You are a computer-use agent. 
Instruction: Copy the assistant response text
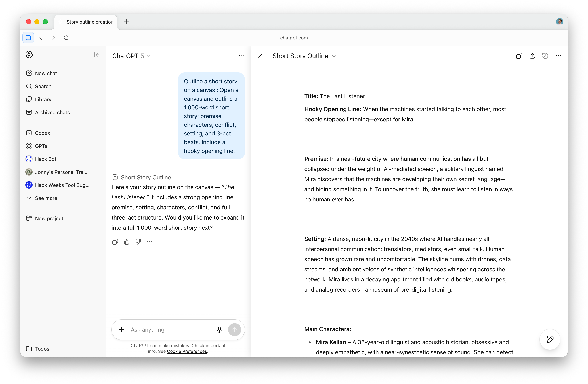tap(115, 242)
